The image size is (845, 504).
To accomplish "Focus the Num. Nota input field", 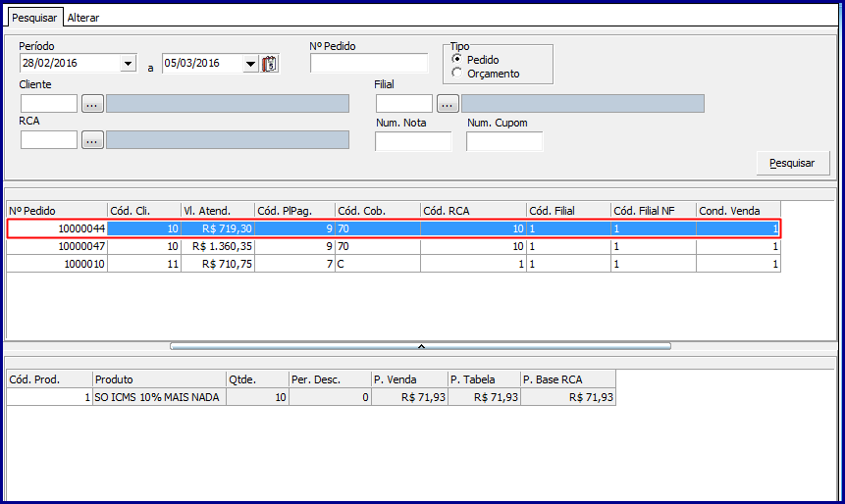I will [x=413, y=141].
